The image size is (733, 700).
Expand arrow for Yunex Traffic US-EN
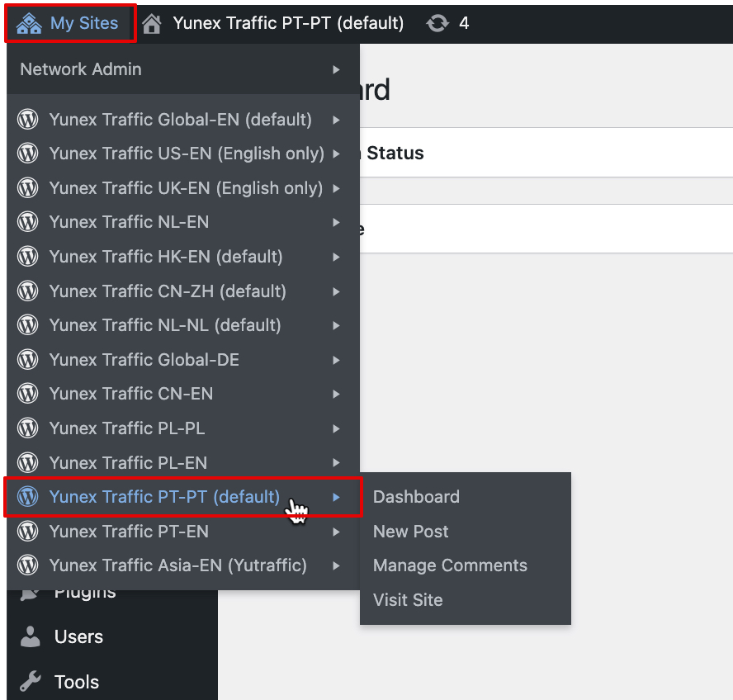336,154
